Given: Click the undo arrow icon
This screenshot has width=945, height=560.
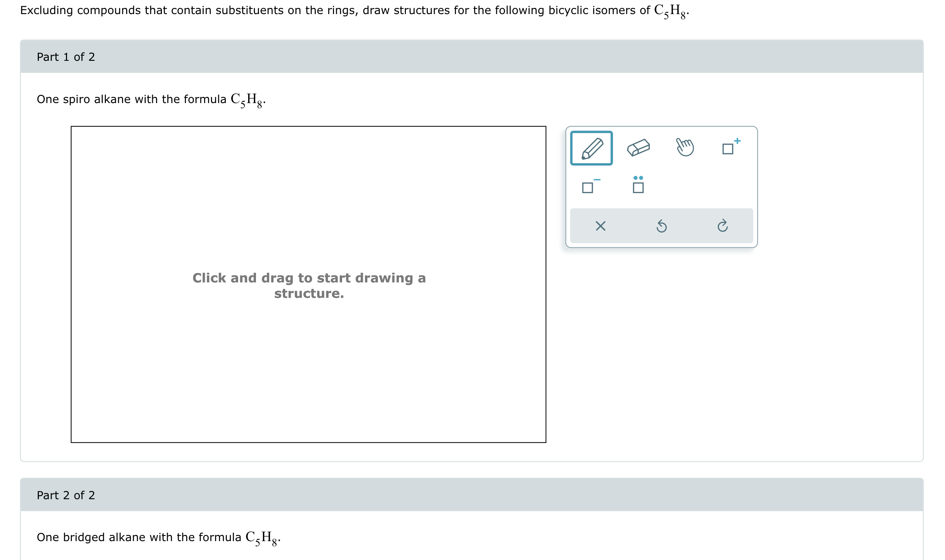Looking at the screenshot, I should point(662,226).
